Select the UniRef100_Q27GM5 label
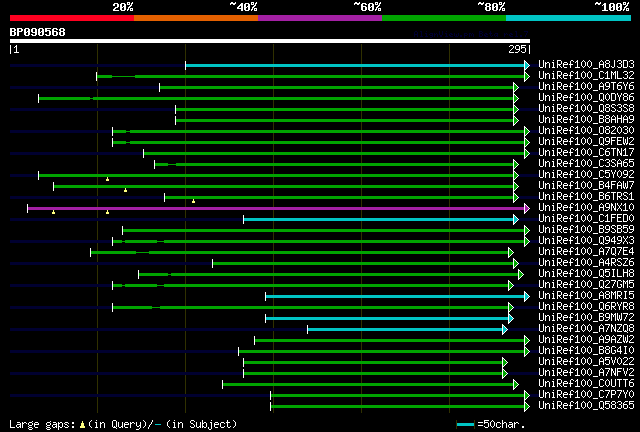 tap(586, 285)
